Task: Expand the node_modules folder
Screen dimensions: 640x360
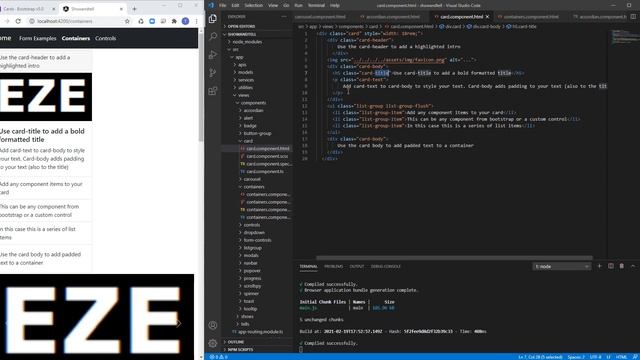Action: coord(247,42)
